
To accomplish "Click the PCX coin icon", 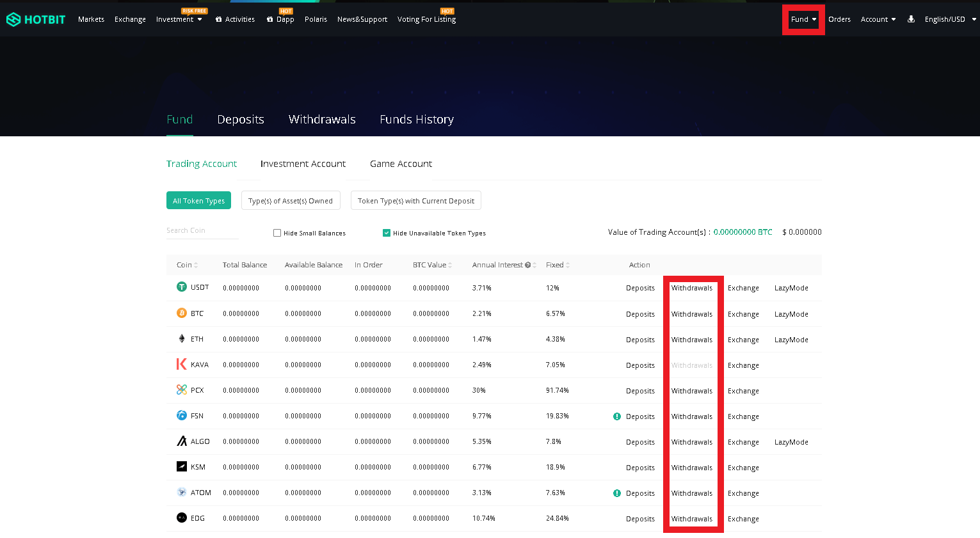I will (x=182, y=390).
